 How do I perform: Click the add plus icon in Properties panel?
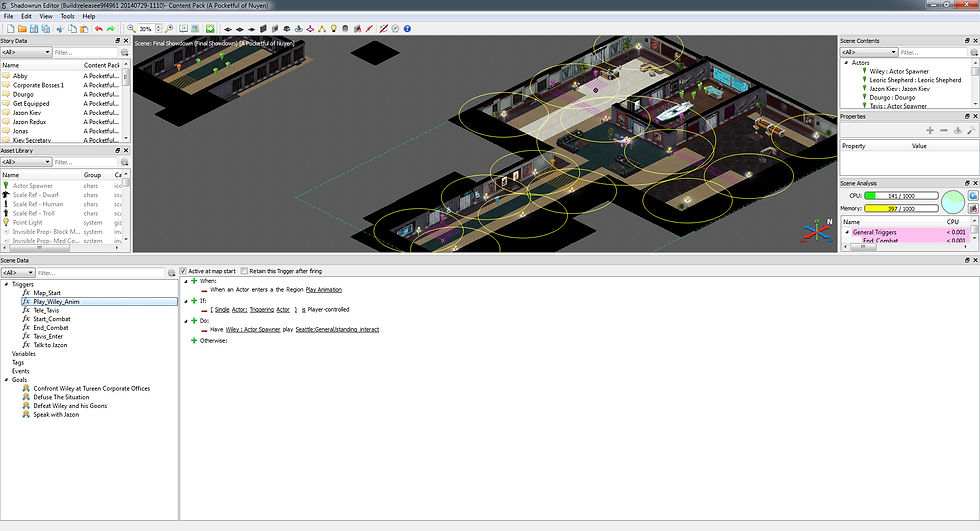[930, 130]
